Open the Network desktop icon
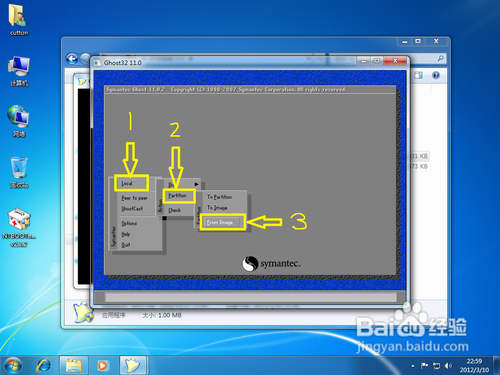Viewport: 500px width, 375px height. click(19, 122)
